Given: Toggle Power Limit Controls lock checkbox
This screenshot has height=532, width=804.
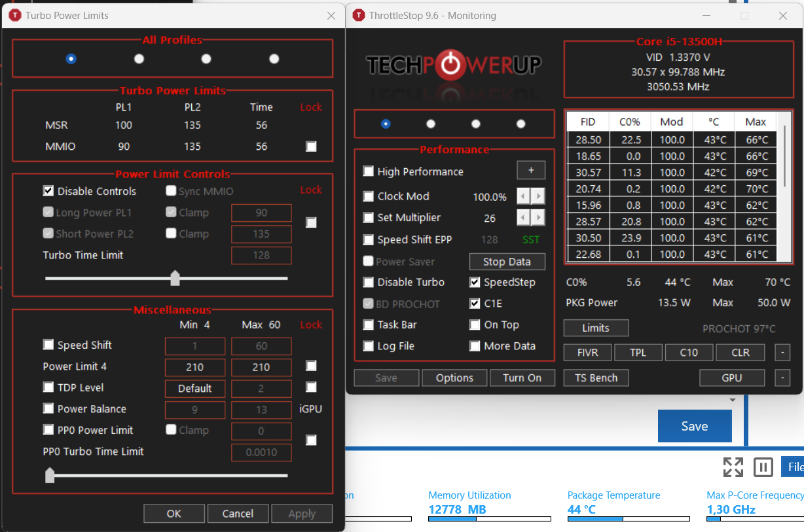Looking at the screenshot, I should pyautogui.click(x=311, y=222).
